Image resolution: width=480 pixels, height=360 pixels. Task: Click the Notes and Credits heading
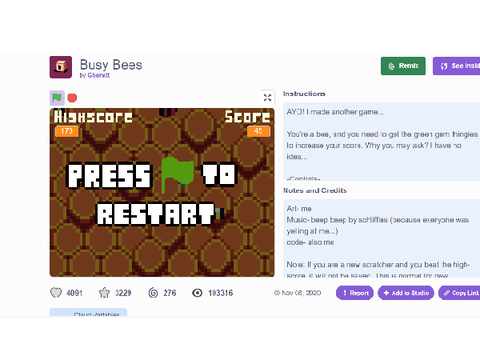315,190
